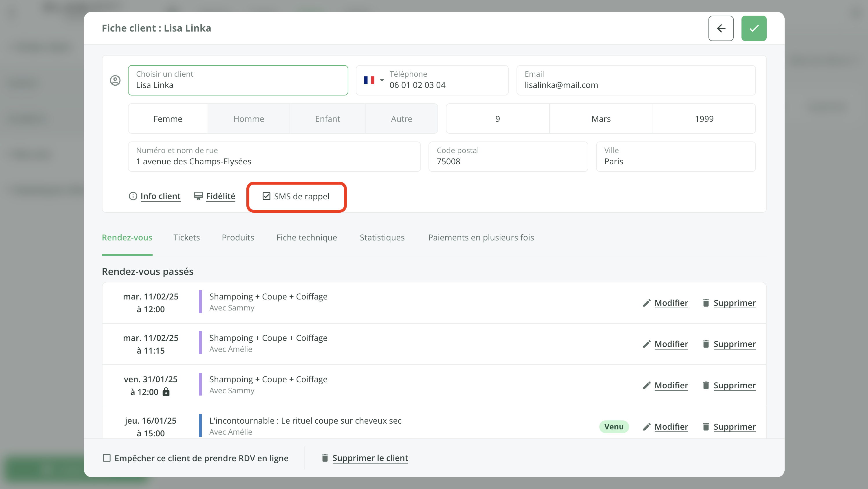Enable Empêcher ce client de prendre RDV en ligne
This screenshot has width=868, height=489.
(107, 458)
